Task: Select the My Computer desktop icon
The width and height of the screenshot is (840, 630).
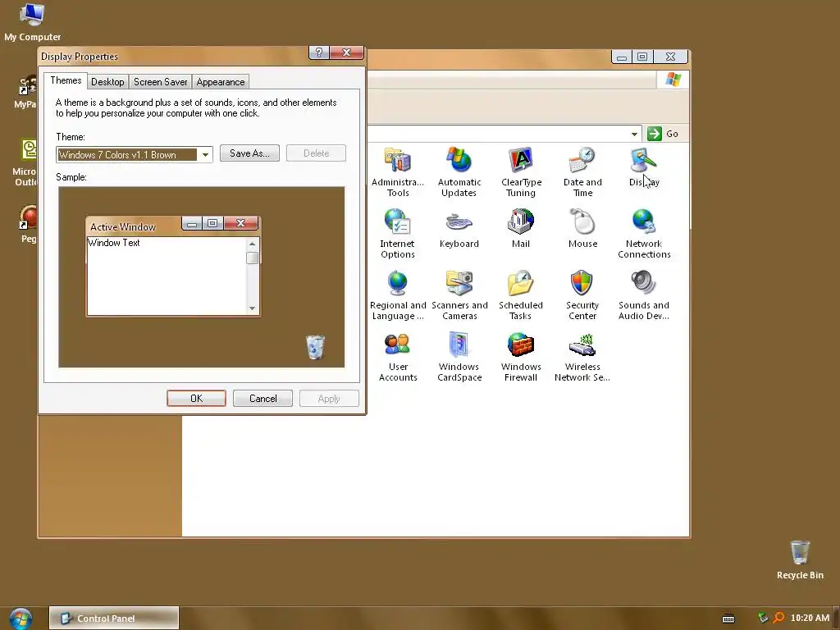Action: tap(32, 22)
